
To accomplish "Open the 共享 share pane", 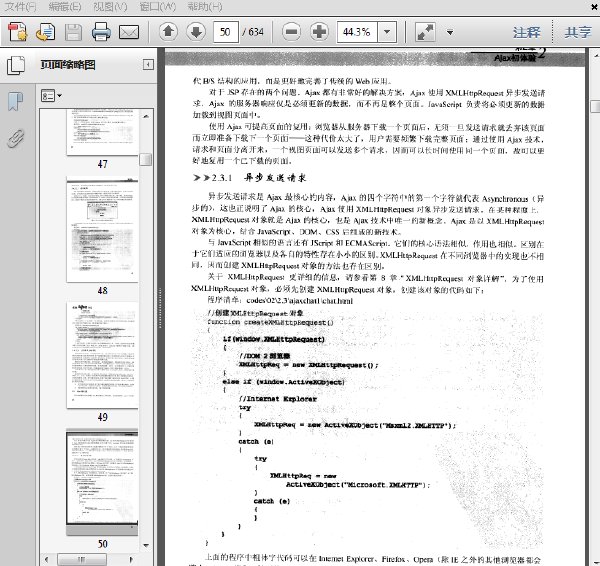I will pyautogui.click(x=578, y=32).
